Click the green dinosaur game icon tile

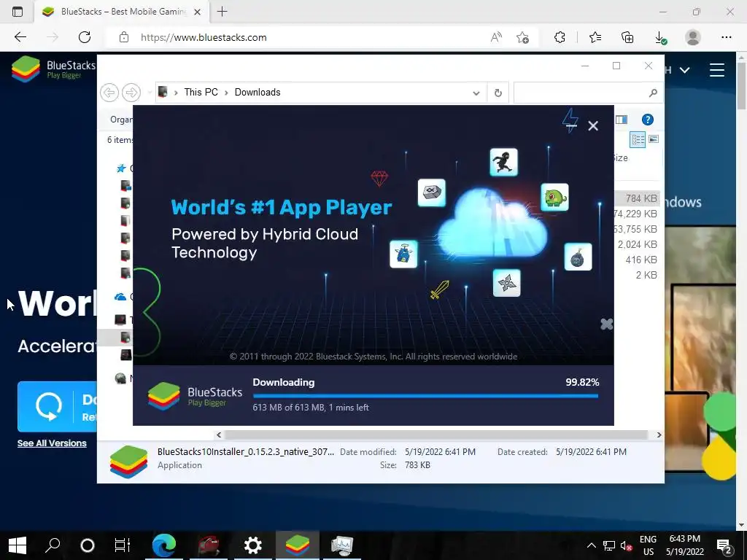tap(554, 197)
